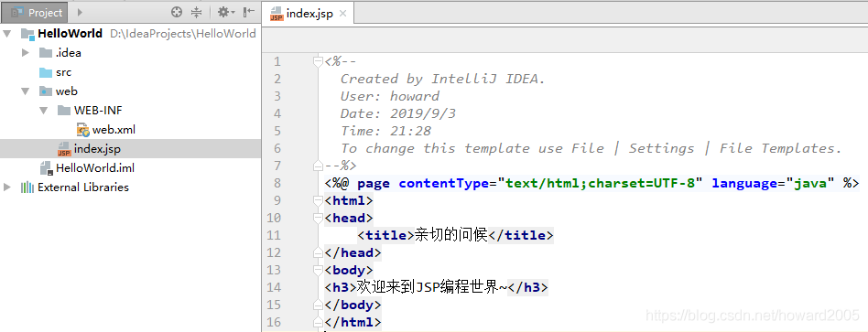Select the HelloWorld.iml file
This screenshot has height=332, width=868.
(x=95, y=168)
